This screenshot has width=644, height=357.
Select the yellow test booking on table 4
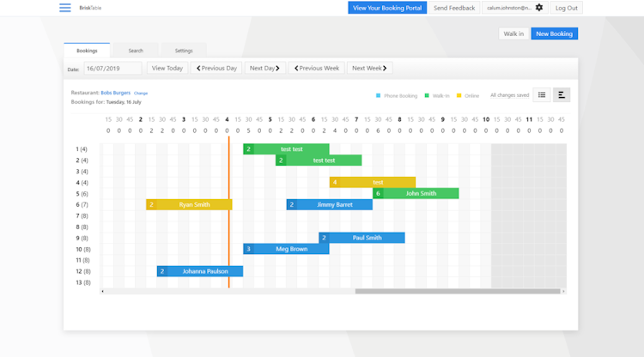point(373,182)
